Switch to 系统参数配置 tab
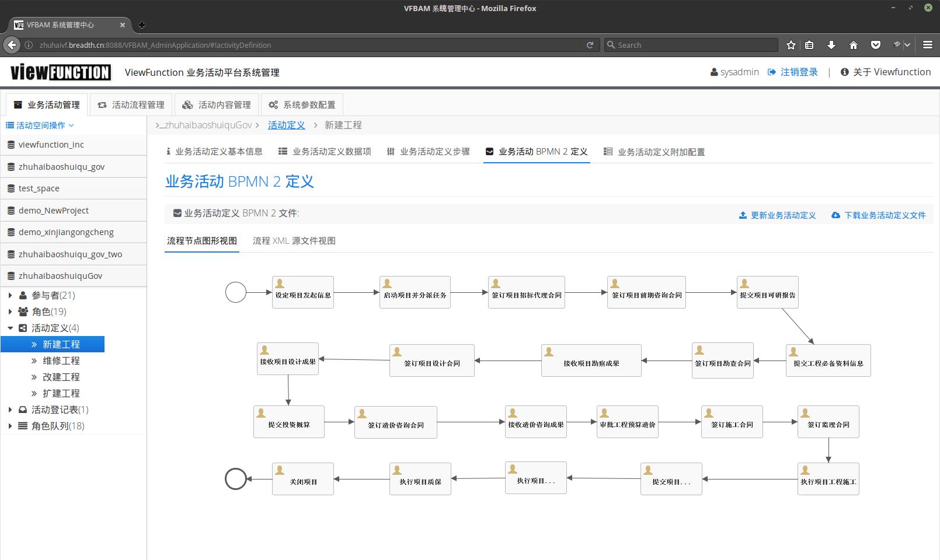The height and width of the screenshot is (560, 940). [x=302, y=105]
